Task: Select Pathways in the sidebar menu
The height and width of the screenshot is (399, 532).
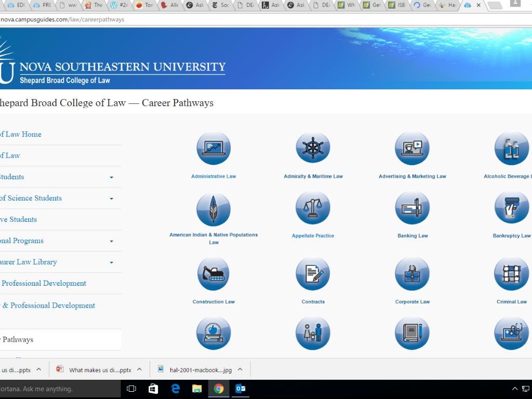Action: [18, 339]
